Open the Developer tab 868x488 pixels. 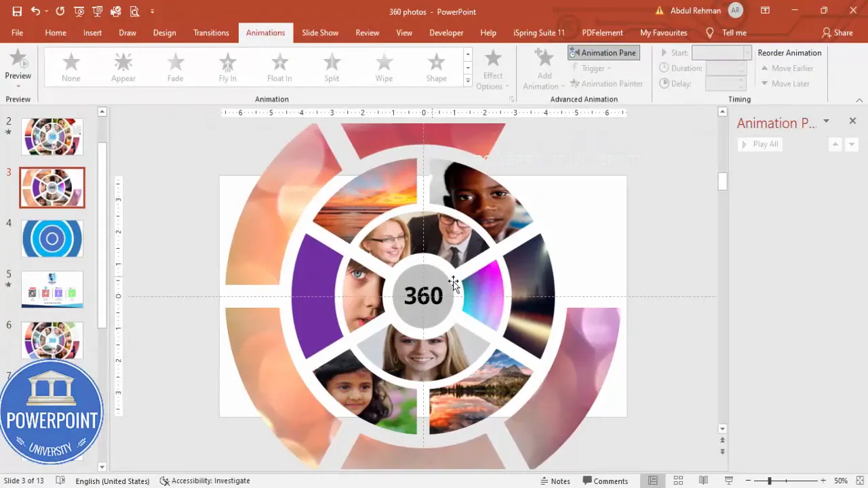tap(446, 33)
